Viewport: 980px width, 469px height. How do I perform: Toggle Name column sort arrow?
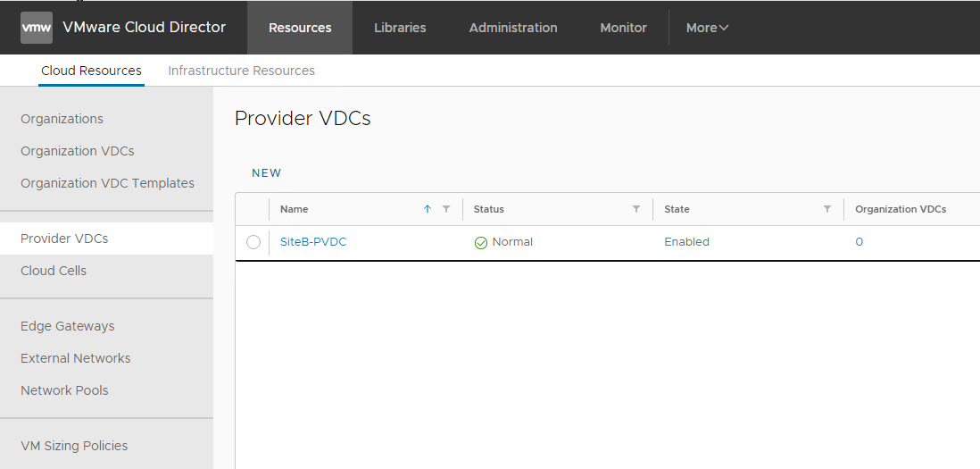(x=428, y=209)
